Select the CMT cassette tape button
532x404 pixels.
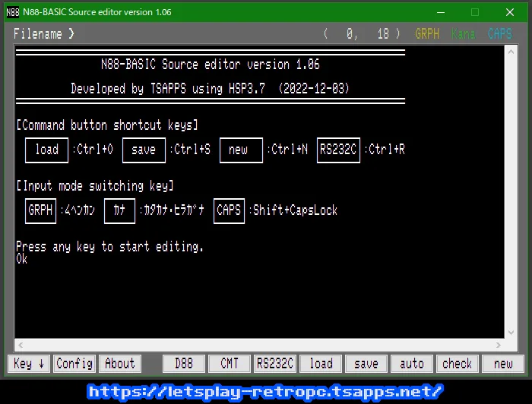(230, 364)
